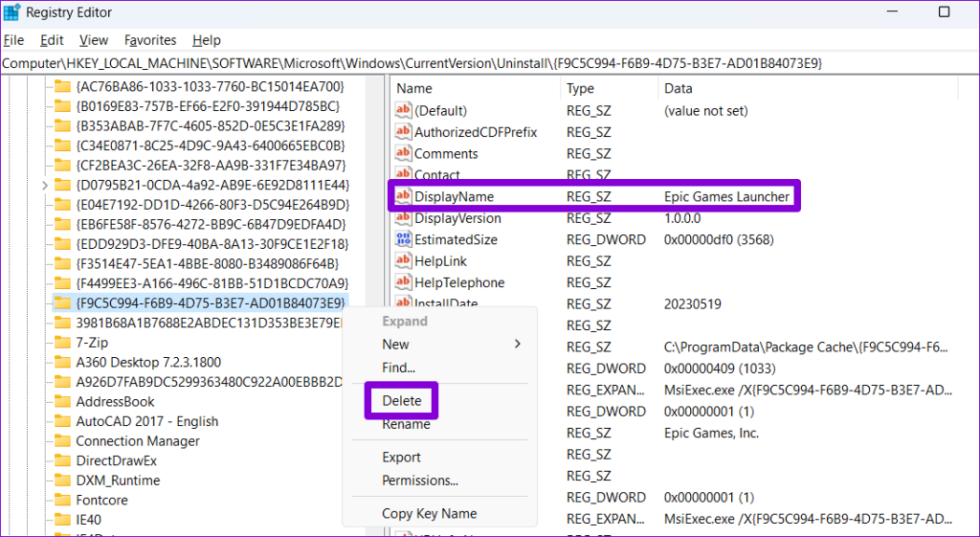Click the Registry Editor app icon
The image size is (980, 537).
tap(11, 11)
